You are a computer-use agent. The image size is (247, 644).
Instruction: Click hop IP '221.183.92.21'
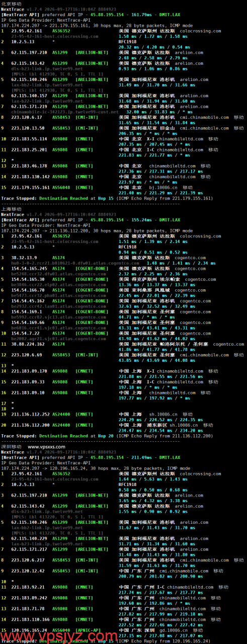click(x=28, y=587)
